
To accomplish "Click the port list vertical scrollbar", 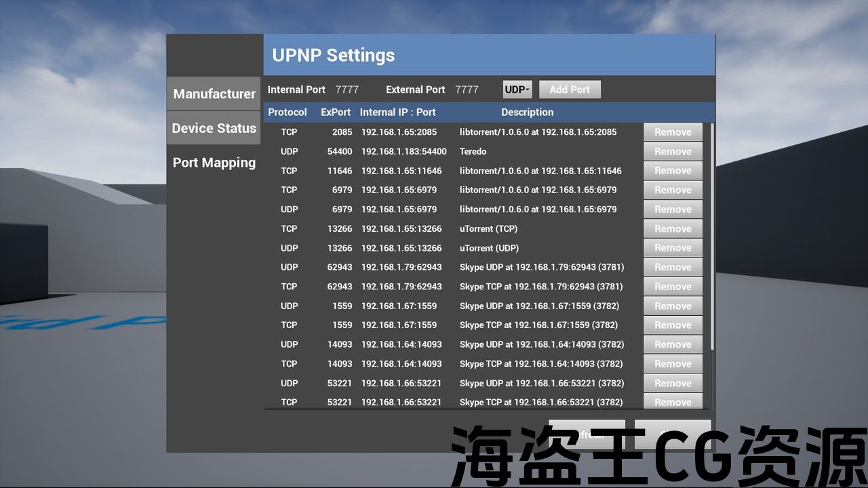I will click(x=711, y=237).
